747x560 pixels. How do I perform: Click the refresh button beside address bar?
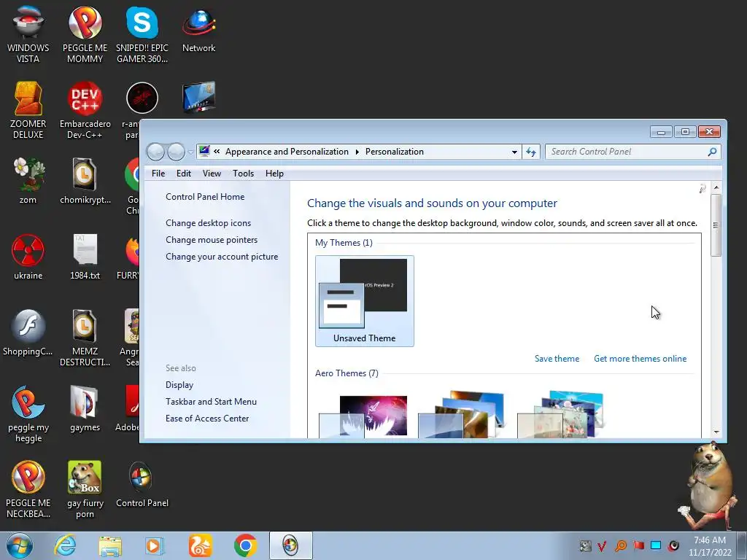click(531, 152)
